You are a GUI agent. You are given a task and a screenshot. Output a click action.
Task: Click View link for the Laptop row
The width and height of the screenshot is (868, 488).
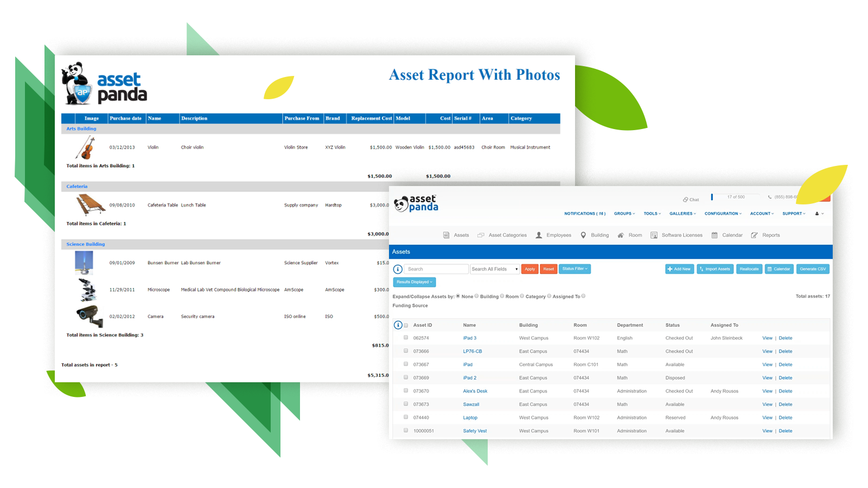767,418
